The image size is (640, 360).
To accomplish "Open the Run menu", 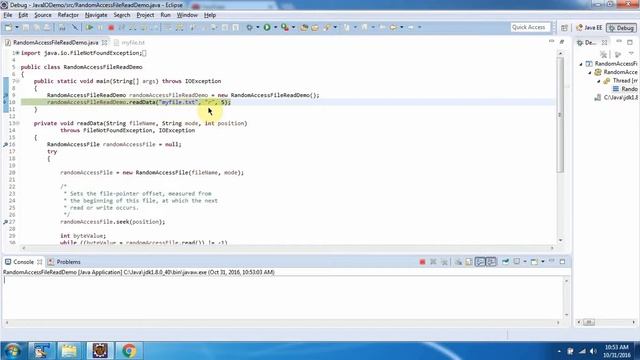I will point(165,15).
